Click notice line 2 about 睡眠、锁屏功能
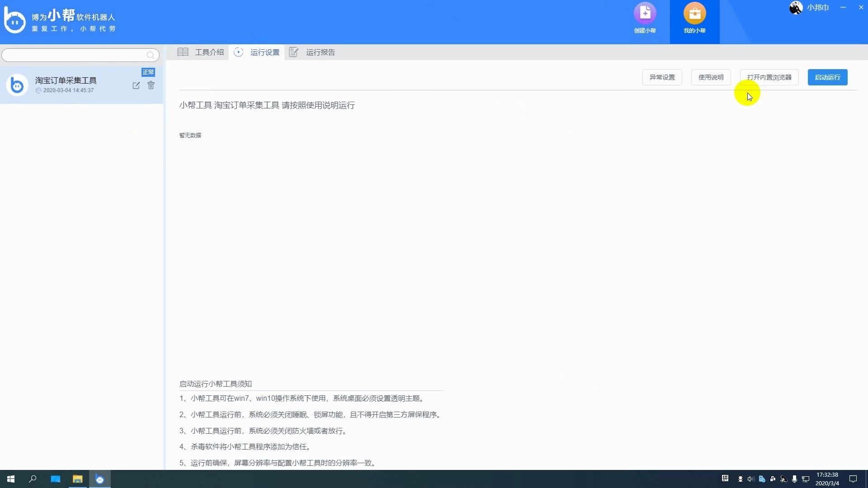This screenshot has width=868, height=488. coord(311,415)
